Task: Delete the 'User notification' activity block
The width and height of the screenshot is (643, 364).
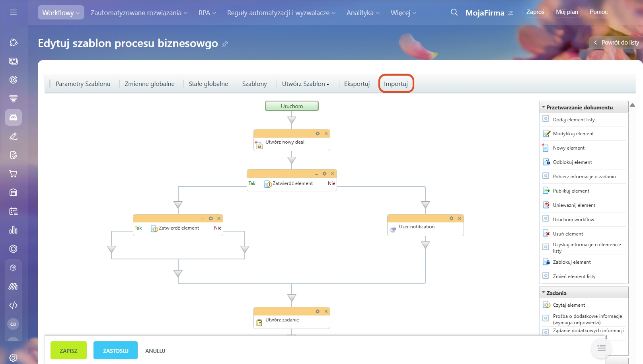Action: pyautogui.click(x=460, y=218)
